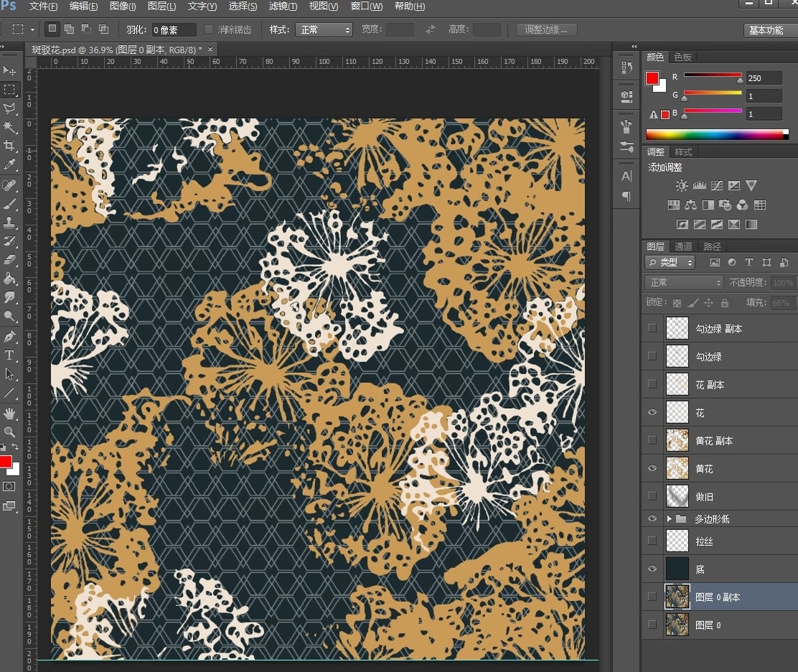The width and height of the screenshot is (798, 672).
Task: Show the 图层 0 副本 layer
Action: click(x=652, y=597)
